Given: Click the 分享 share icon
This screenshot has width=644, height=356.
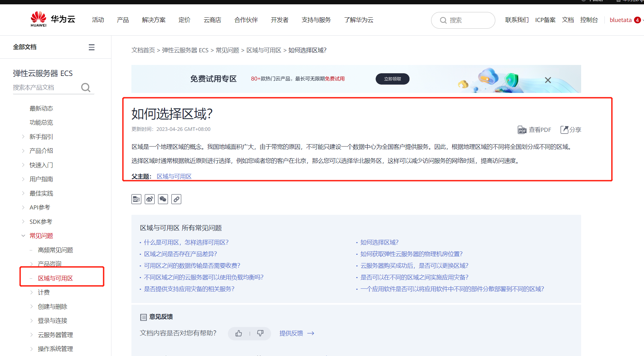Looking at the screenshot, I should point(564,130).
